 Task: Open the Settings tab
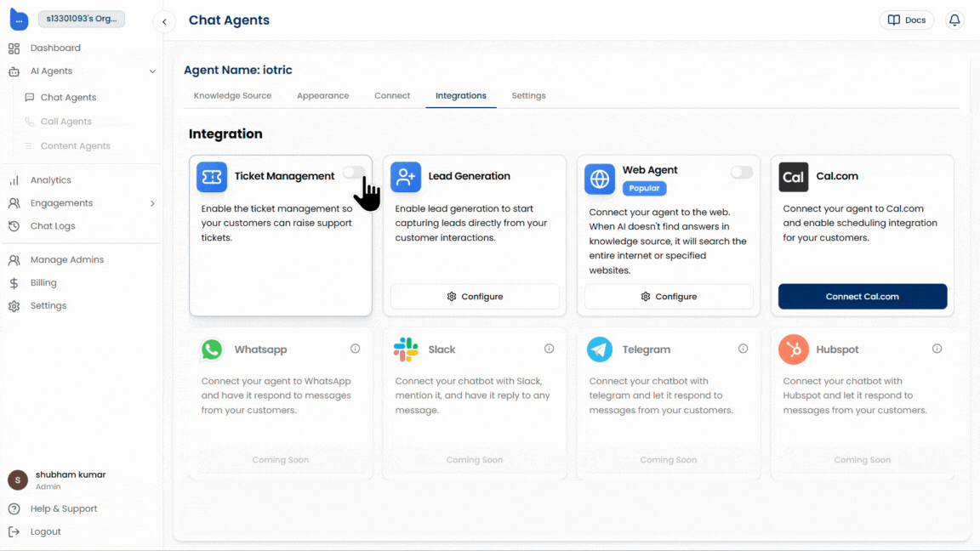pos(528,95)
